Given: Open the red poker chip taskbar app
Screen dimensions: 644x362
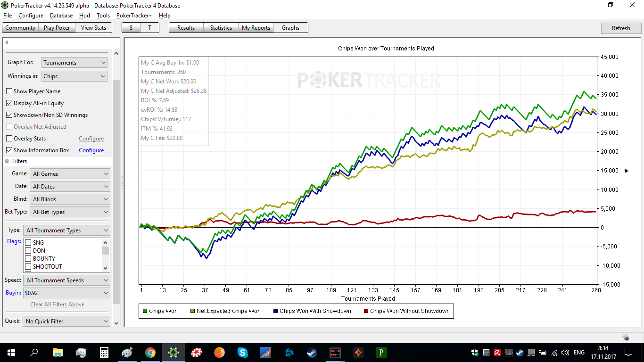Looking at the screenshot, I should click(197, 352).
